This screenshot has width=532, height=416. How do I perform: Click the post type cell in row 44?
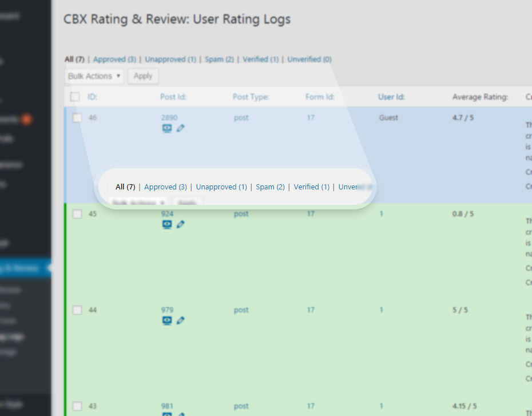(x=241, y=310)
